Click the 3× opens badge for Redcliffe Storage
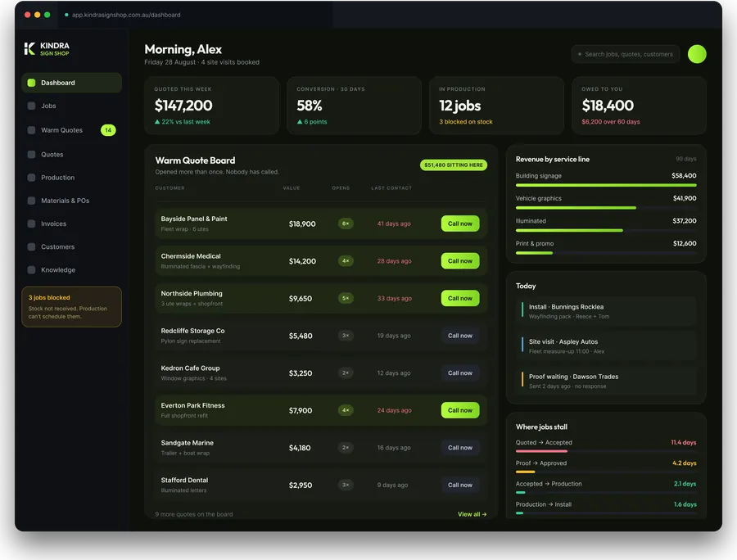Image resolution: width=737 pixels, height=560 pixels. pos(346,336)
